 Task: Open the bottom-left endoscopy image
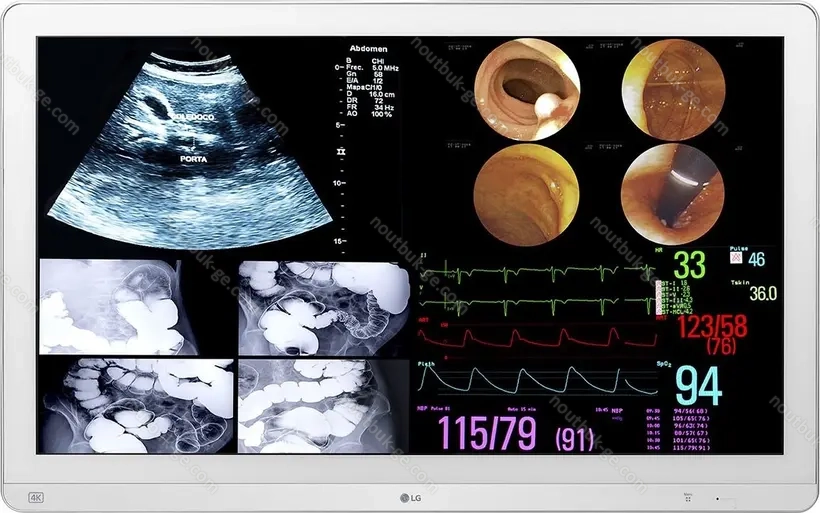525,194
